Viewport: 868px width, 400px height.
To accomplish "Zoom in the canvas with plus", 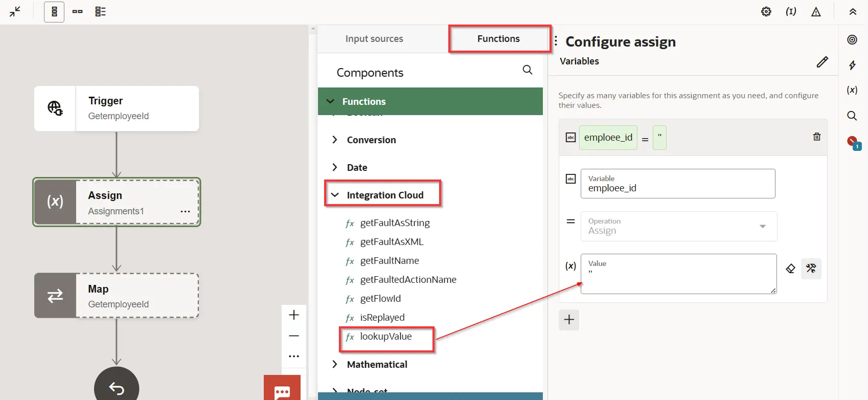I will [294, 315].
